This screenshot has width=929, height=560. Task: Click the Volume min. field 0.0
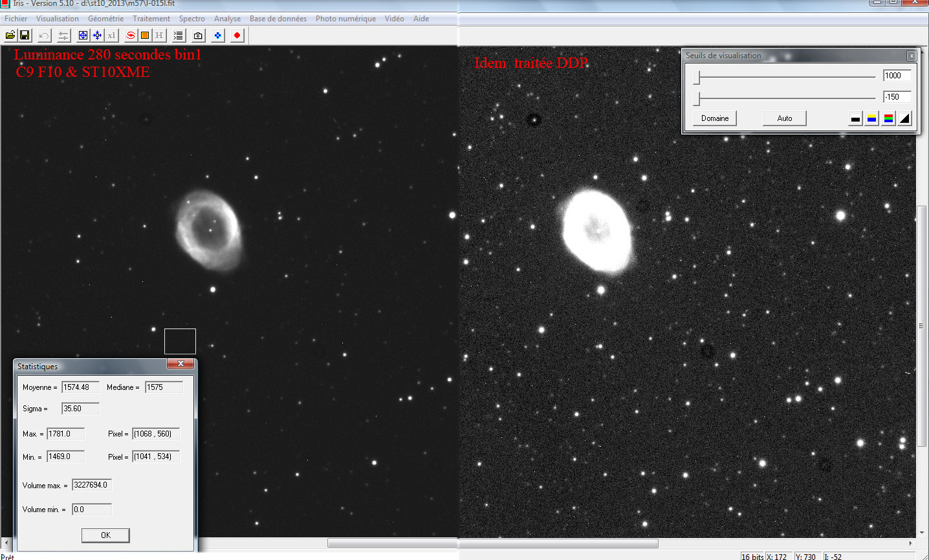tap(92, 510)
